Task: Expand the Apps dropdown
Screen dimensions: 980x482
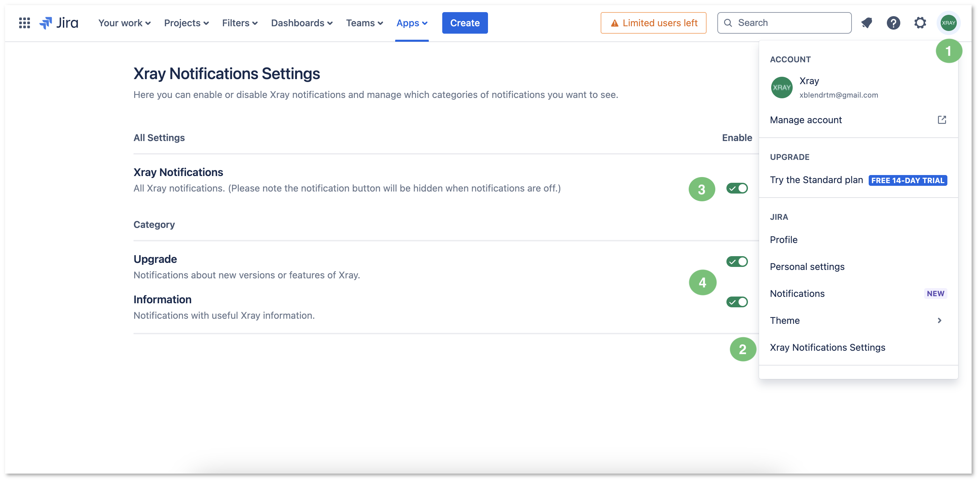Action: tap(412, 23)
